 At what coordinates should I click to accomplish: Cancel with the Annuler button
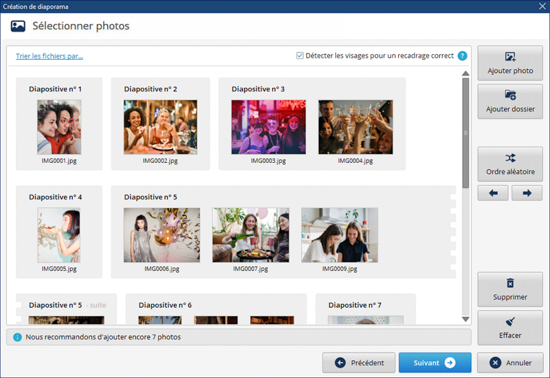[x=510, y=363]
